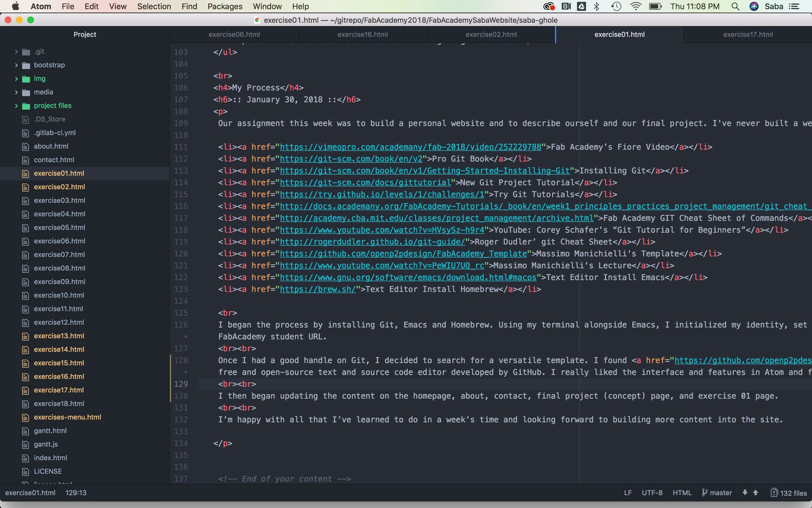
Task: Click the git push up-arrow in status bar
Action: [x=755, y=493]
